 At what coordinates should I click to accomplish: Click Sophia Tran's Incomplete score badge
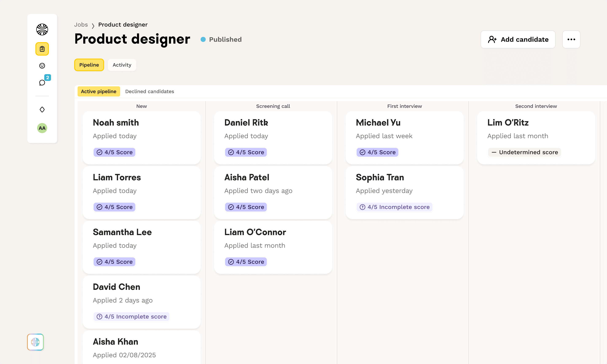click(394, 207)
